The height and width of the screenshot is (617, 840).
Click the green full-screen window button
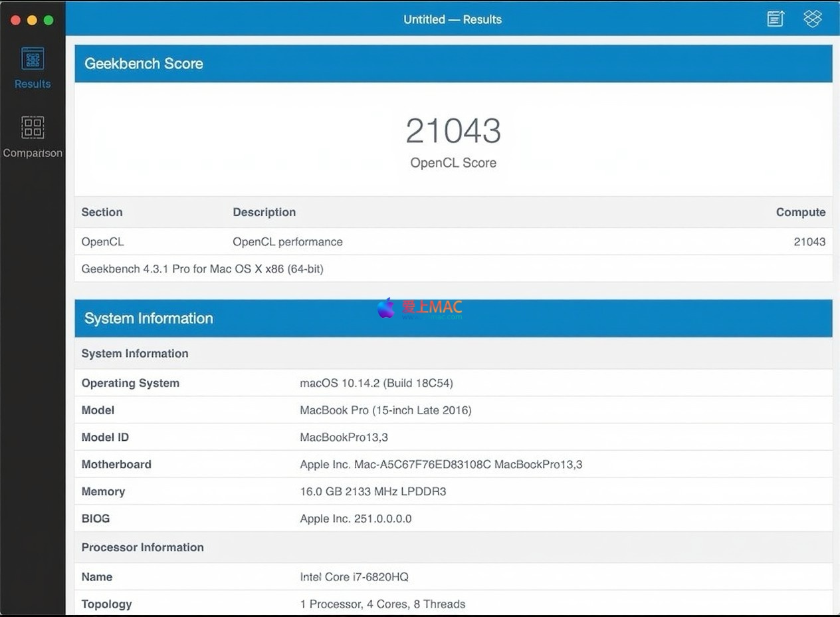49,20
